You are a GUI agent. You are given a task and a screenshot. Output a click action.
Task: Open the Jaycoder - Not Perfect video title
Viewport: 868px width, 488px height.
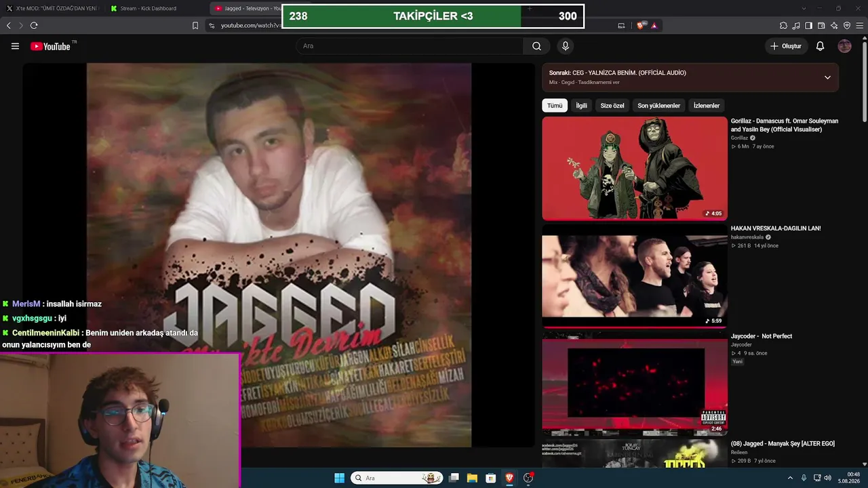point(762,336)
